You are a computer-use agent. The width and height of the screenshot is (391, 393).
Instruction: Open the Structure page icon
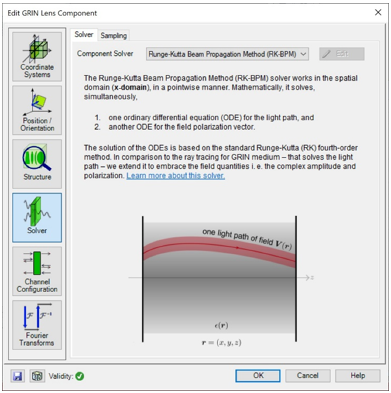pyautogui.click(x=37, y=164)
